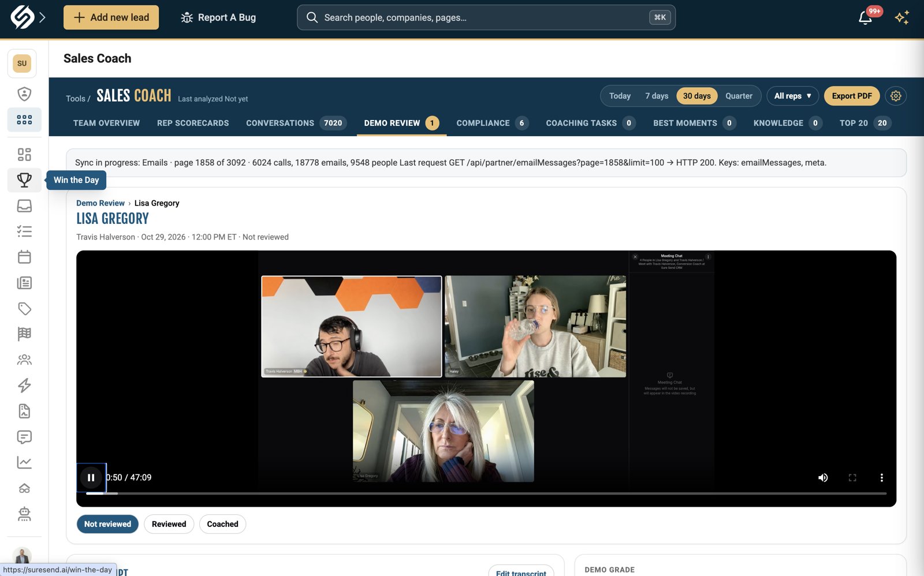Image resolution: width=924 pixels, height=576 pixels.
Task: Switch to Compliance tab
Action: [x=492, y=123]
